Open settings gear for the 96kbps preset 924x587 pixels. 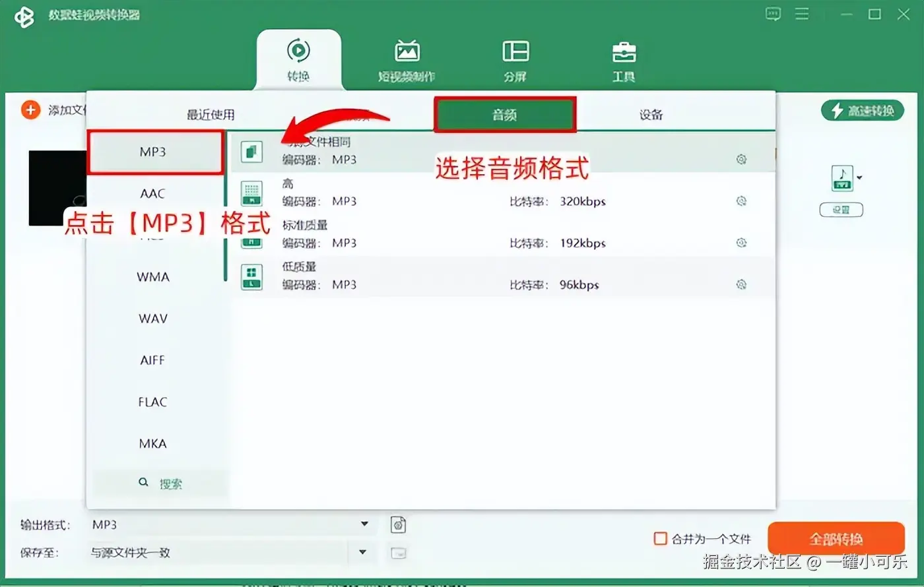point(741,284)
